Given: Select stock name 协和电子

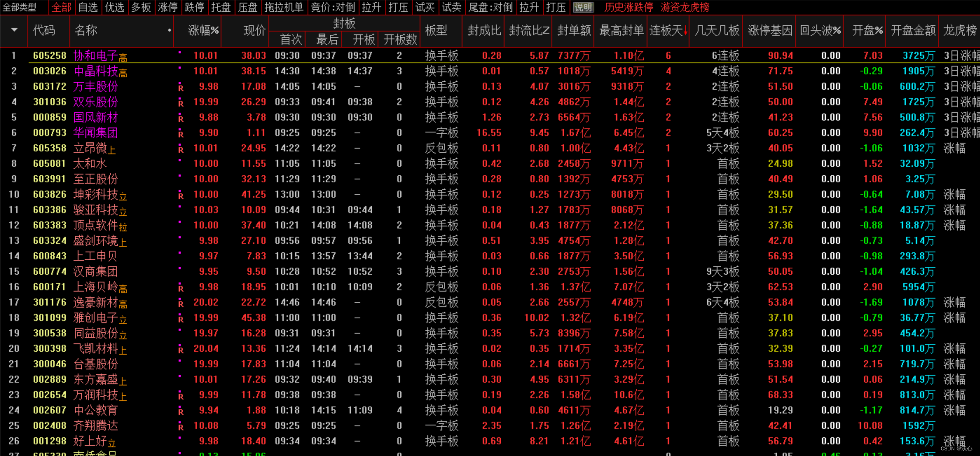Looking at the screenshot, I should [x=95, y=56].
